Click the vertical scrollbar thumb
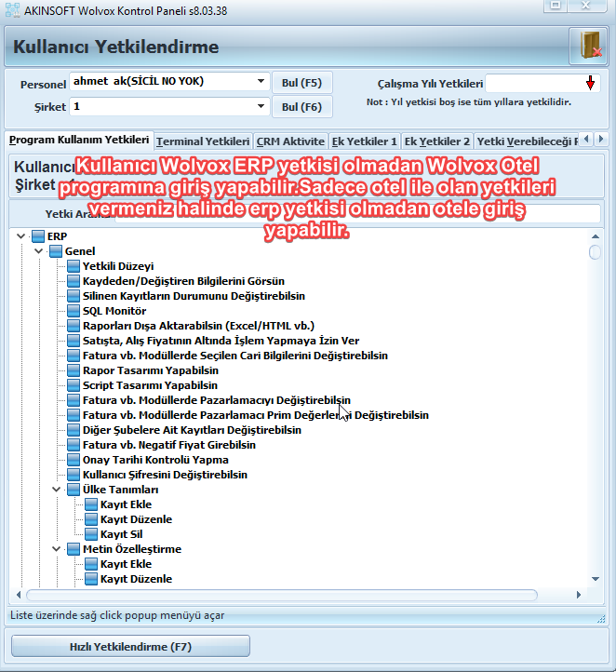 [595, 252]
